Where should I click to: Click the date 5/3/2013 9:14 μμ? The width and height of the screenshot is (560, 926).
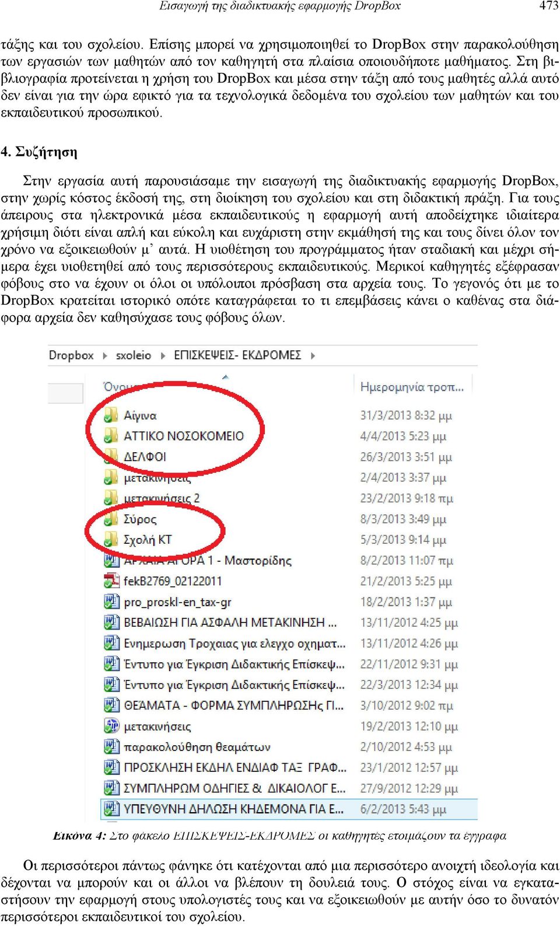tap(403, 540)
